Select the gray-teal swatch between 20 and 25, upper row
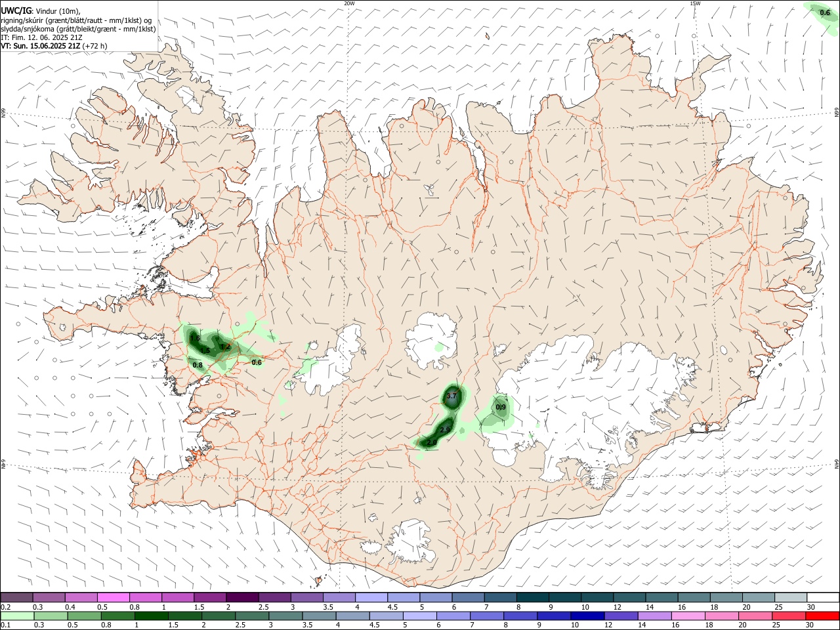The width and height of the screenshot is (840, 630). (x=759, y=597)
